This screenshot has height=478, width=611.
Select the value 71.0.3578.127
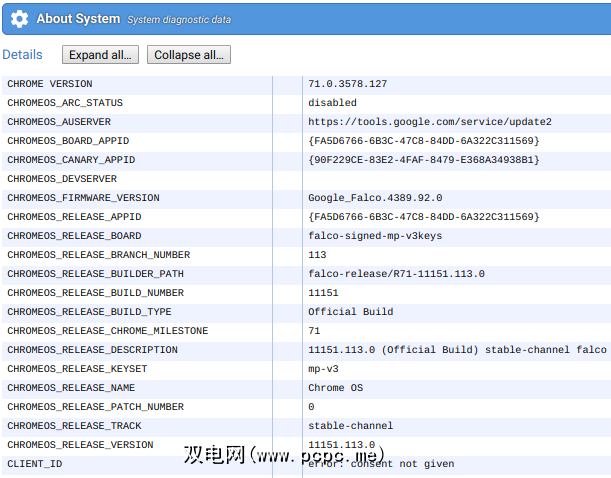tap(348, 84)
